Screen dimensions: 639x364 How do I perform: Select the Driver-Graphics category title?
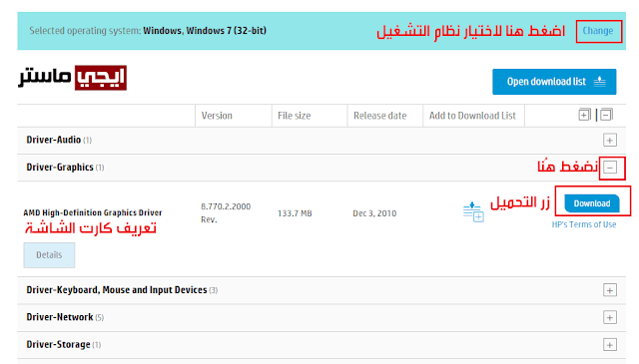[x=60, y=168]
